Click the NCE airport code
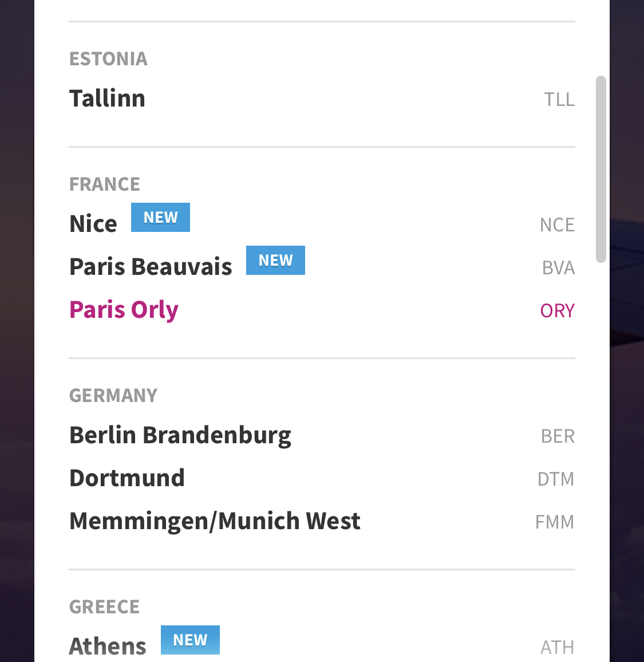Viewport: 644px width, 662px height. click(x=557, y=225)
